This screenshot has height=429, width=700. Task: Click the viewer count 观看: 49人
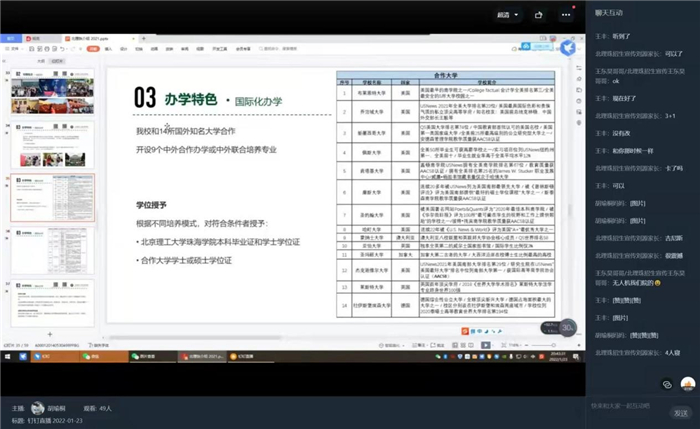(97, 408)
